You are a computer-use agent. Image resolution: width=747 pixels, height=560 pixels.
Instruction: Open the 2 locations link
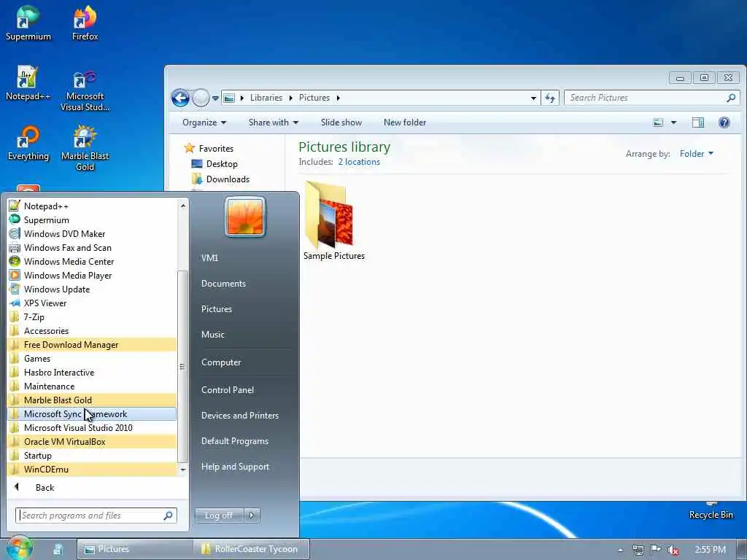click(x=359, y=162)
